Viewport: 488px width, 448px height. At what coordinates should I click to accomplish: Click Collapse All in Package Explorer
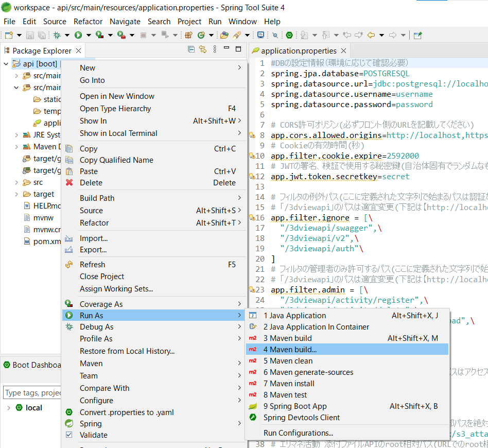click(191, 49)
